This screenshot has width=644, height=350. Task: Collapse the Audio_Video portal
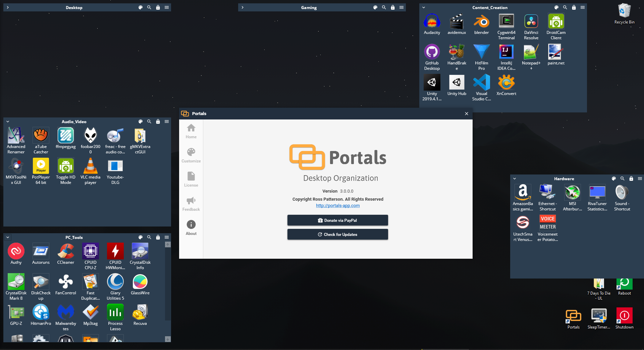[x=8, y=121]
